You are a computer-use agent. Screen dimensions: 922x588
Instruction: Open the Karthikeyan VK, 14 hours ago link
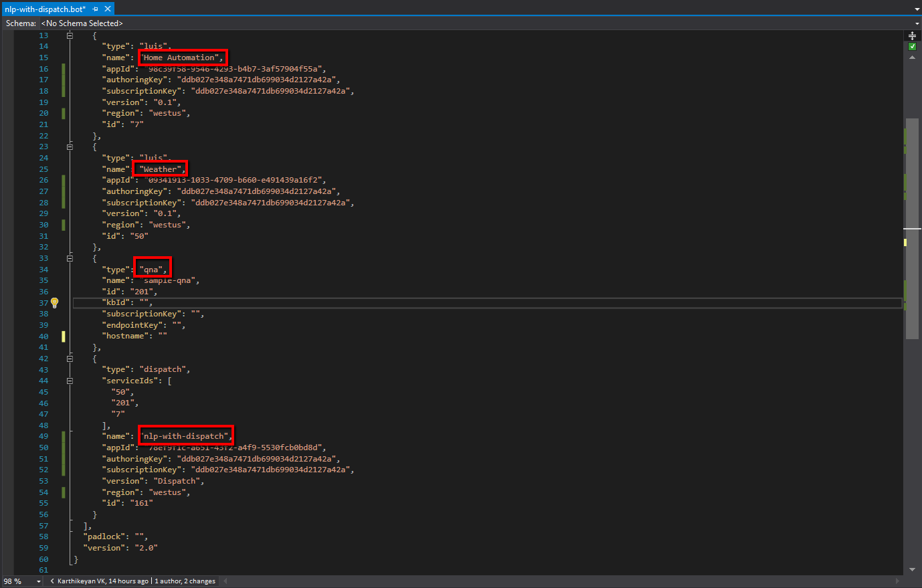point(103,581)
